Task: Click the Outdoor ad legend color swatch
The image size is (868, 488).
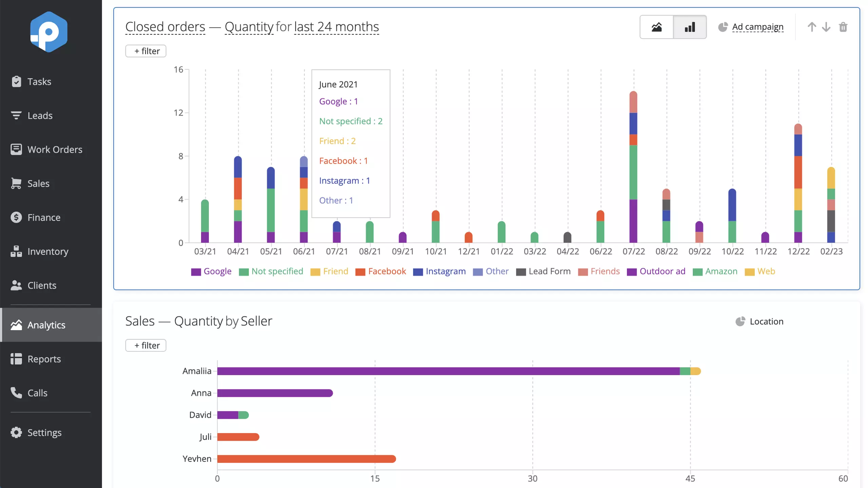Action: pos(632,272)
